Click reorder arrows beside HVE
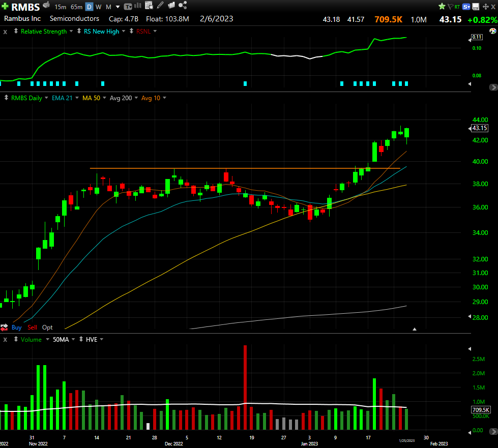This screenshot has width=498, height=448. 81,339
